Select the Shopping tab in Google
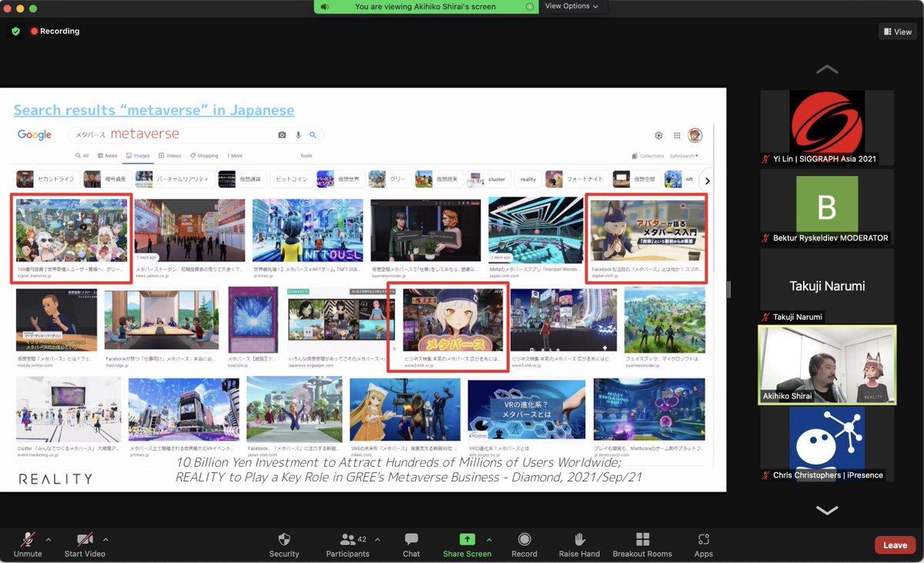Viewport: 924px width, 563px height. pos(204,156)
